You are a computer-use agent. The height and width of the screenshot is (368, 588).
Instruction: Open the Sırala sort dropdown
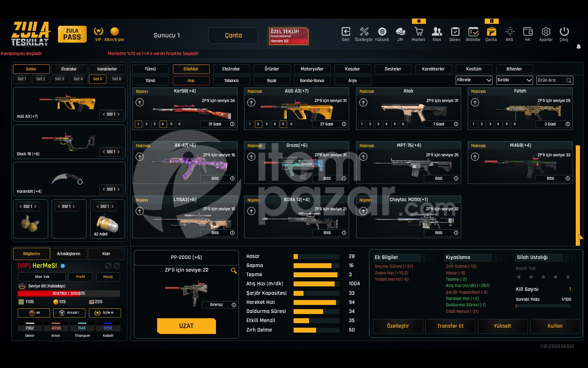pos(514,80)
